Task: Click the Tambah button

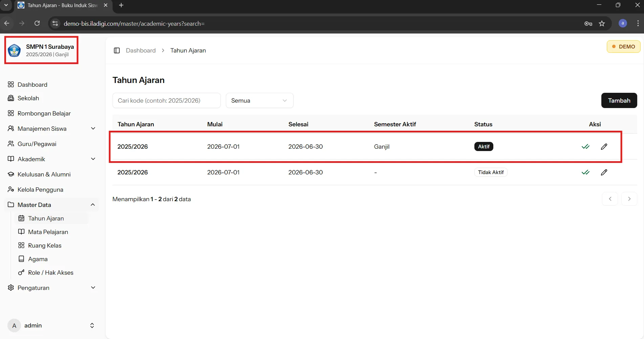Action: [x=619, y=101]
